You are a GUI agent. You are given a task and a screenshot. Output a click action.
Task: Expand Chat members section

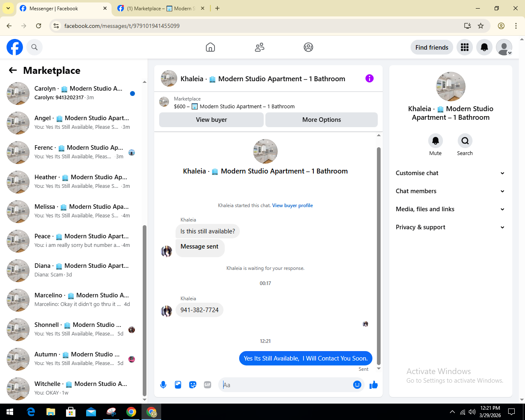click(x=450, y=191)
